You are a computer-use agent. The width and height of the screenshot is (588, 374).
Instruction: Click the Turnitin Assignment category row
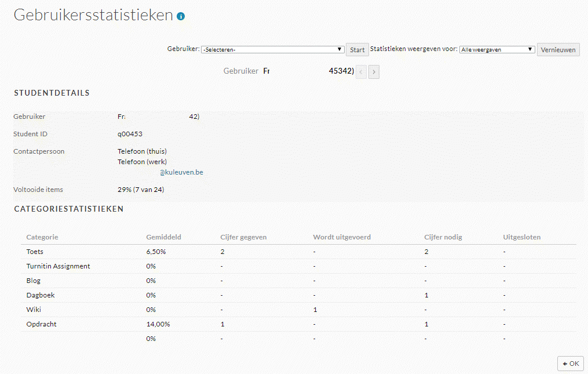(x=58, y=266)
